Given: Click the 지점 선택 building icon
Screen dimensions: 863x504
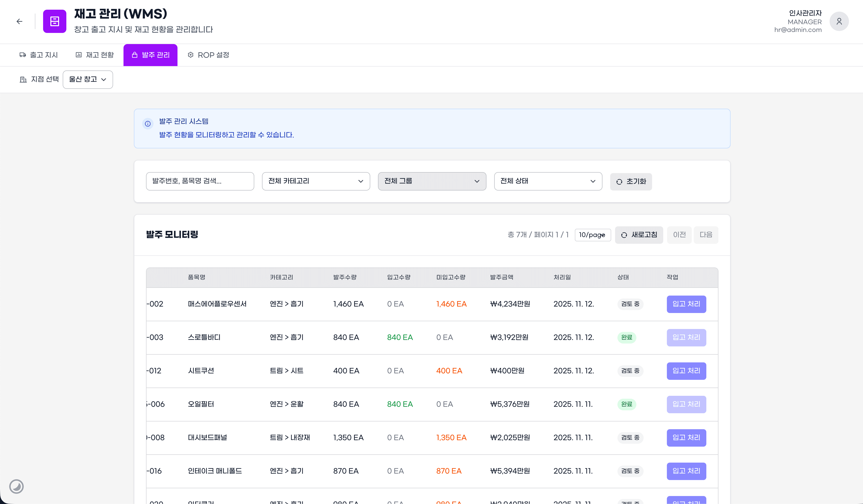Looking at the screenshot, I should coord(23,79).
